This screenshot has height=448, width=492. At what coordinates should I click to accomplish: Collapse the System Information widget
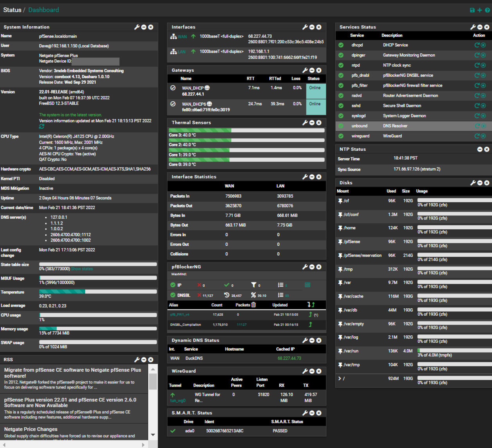pyautogui.click(x=144, y=27)
